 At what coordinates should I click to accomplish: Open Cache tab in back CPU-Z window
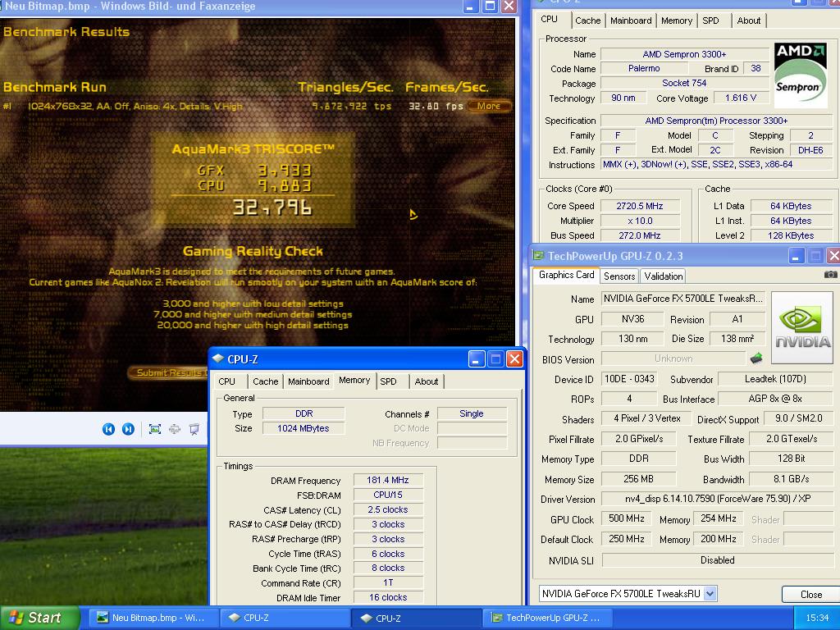tap(587, 21)
